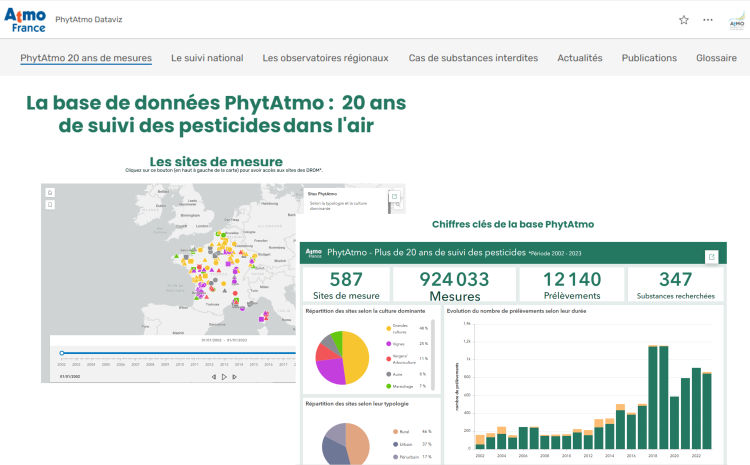
Task: Click the 12 140 Prélèvements indicator
Action: pos(572,285)
